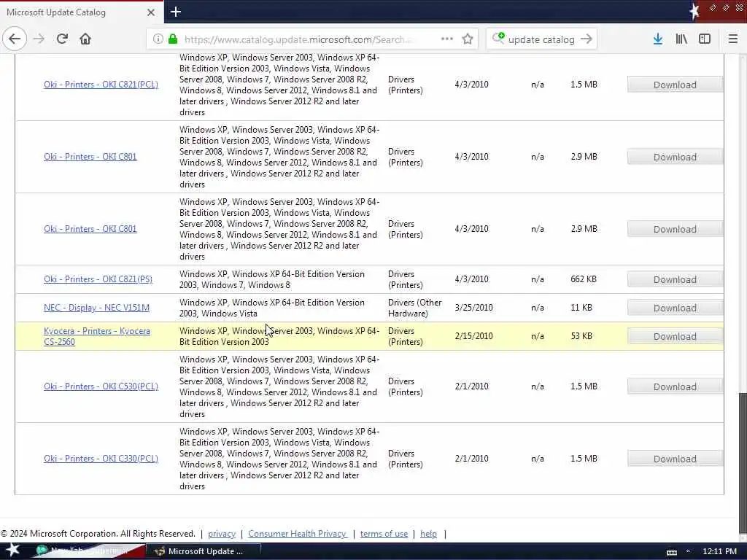The height and width of the screenshot is (560, 747).
Task: Open the help footer link
Action: 428,534
